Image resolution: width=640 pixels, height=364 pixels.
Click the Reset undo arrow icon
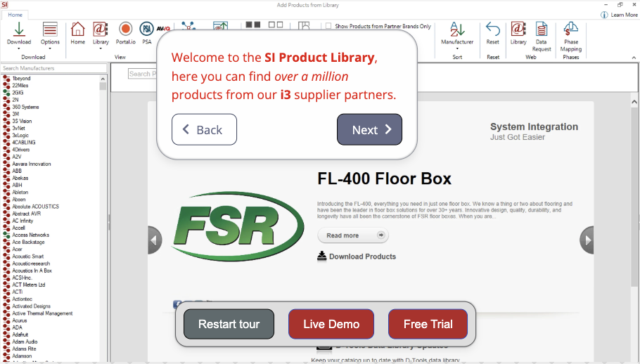click(492, 29)
